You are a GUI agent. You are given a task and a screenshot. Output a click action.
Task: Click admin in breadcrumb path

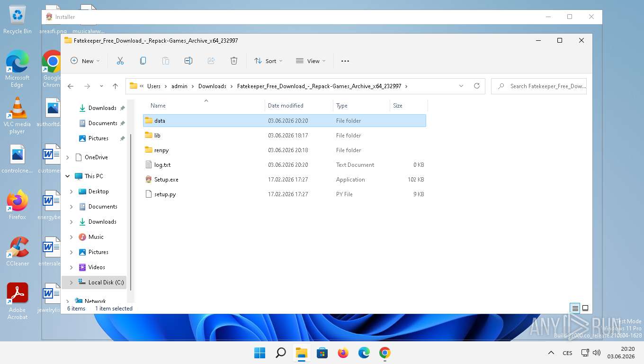179,86
